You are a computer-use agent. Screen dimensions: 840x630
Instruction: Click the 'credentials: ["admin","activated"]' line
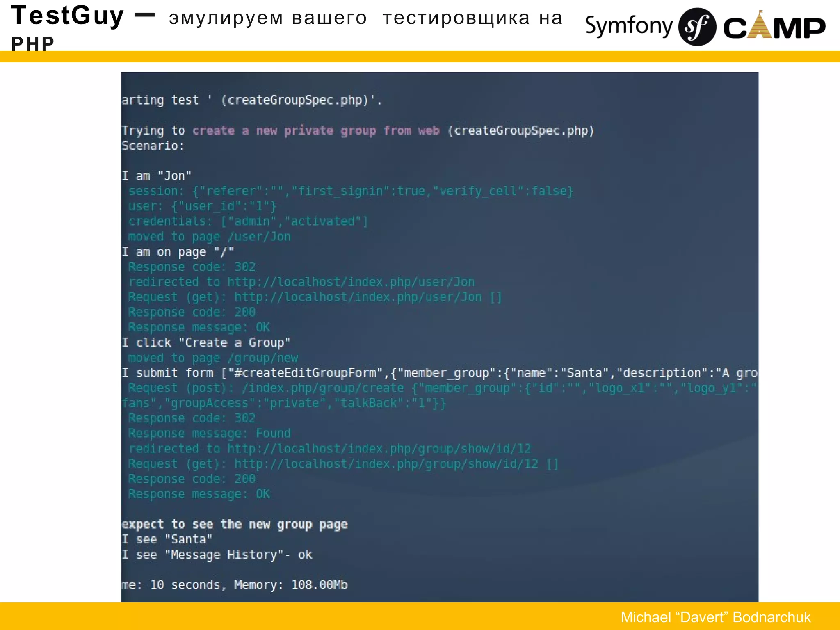point(248,221)
